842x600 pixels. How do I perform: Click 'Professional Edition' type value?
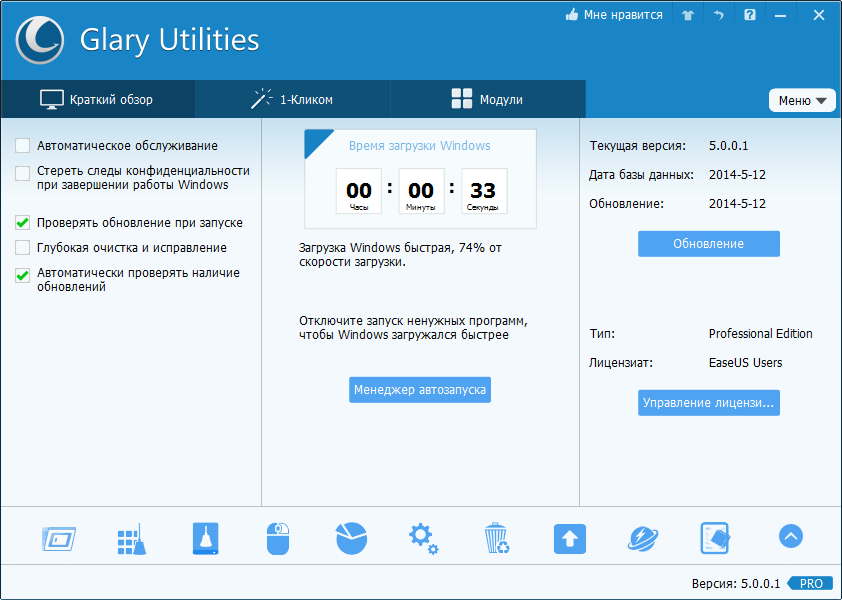760,334
